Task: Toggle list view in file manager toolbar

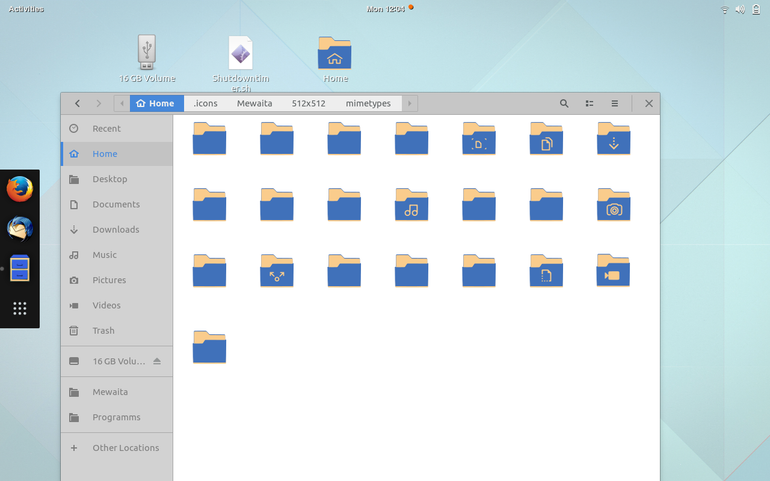Action: tap(589, 103)
